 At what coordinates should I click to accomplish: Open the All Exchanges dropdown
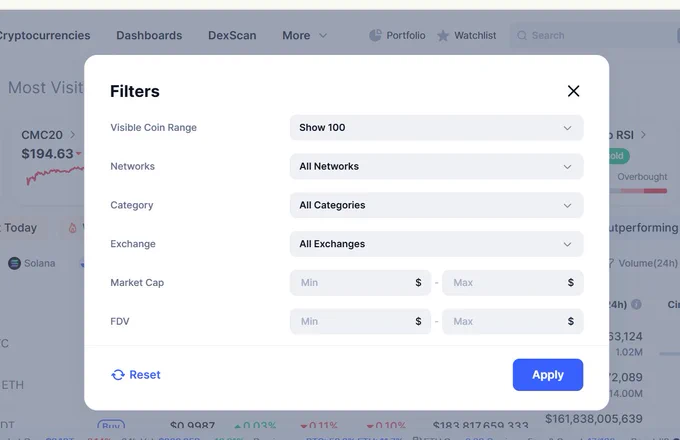point(436,244)
